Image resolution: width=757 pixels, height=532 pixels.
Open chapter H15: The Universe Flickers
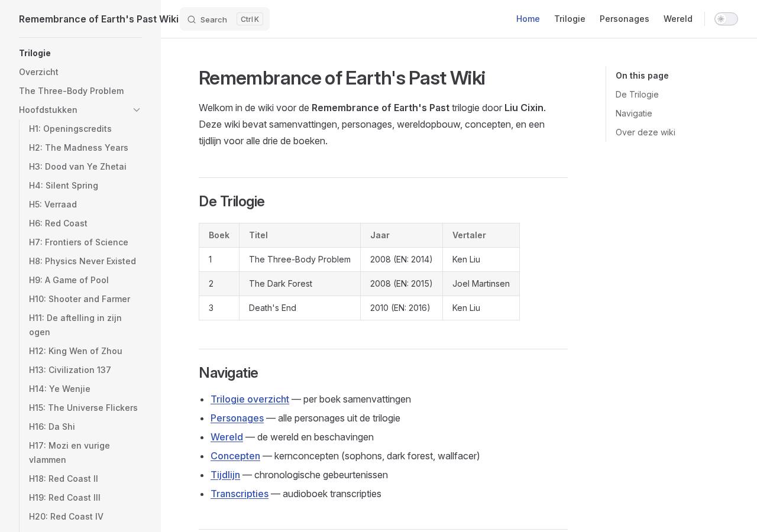tap(83, 408)
